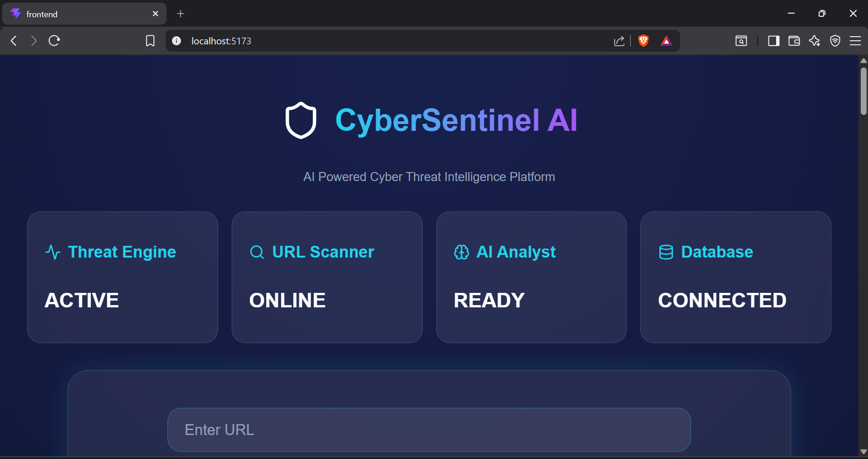Open the Brave Wallet icon
The image size is (868, 459).
pos(794,41)
